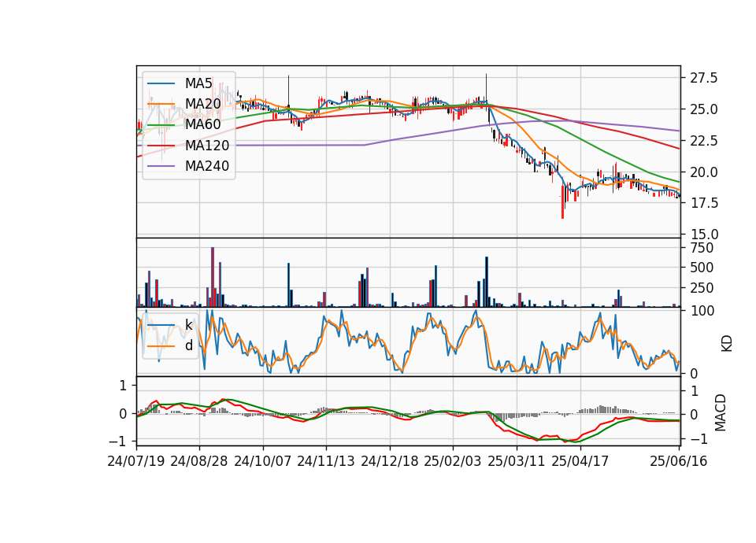
Task: Click the 24/10/07 date axis label
Action: (x=263, y=461)
